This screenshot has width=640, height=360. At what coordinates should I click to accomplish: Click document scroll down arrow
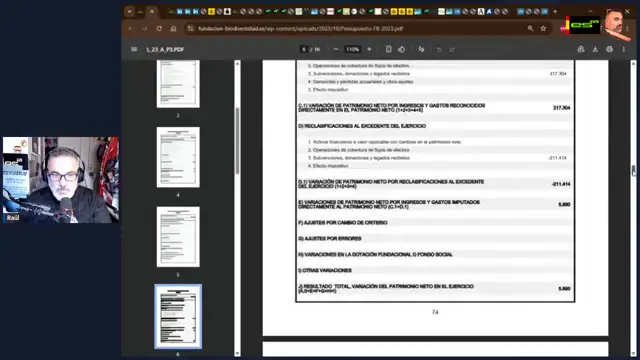(633, 353)
